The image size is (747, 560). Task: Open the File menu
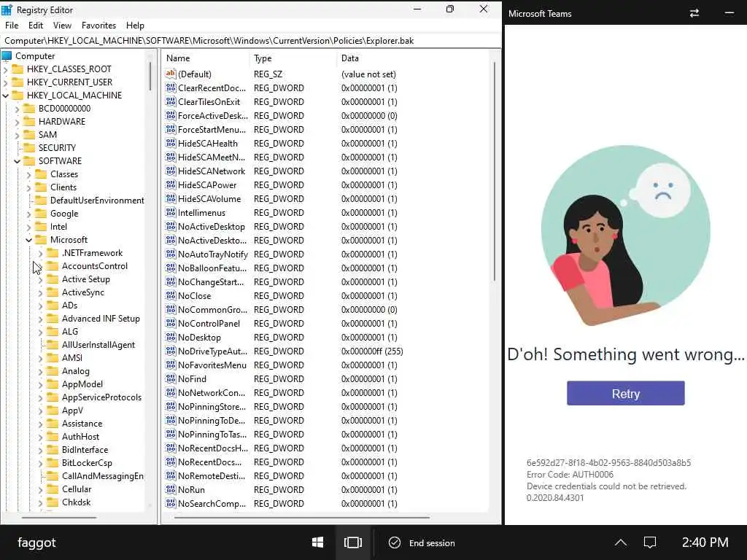tap(12, 26)
